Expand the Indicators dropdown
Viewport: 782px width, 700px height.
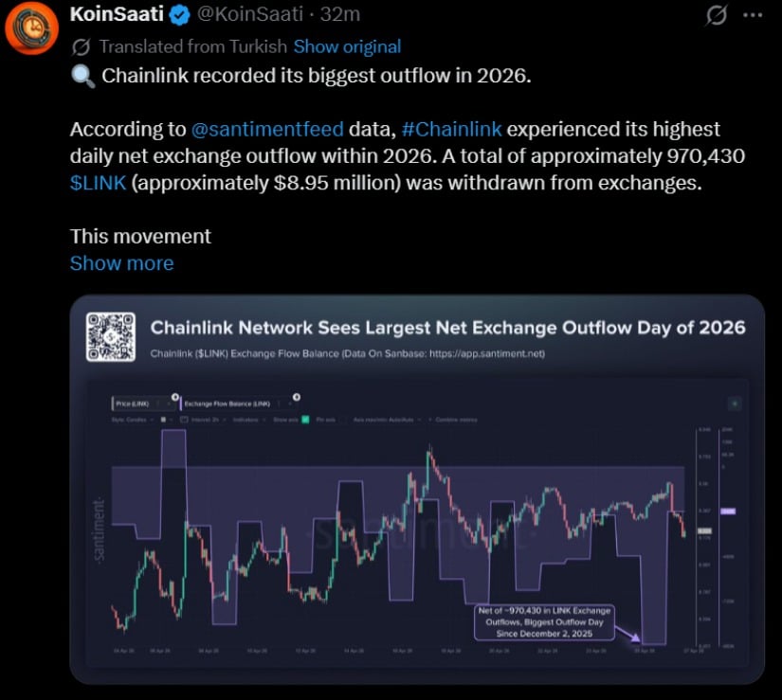(x=249, y=420)
